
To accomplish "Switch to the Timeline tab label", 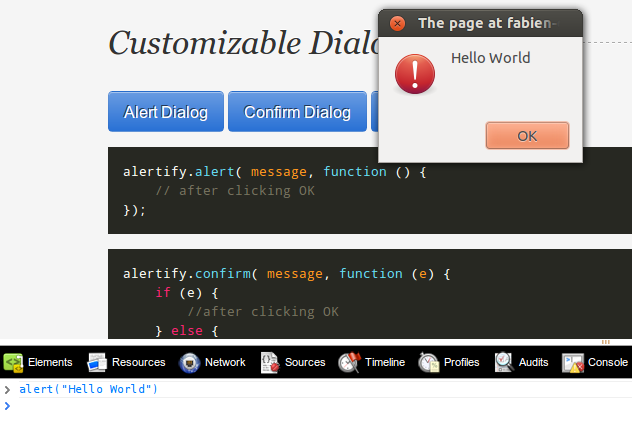I will pyautogui.click(x=385, y=362).
